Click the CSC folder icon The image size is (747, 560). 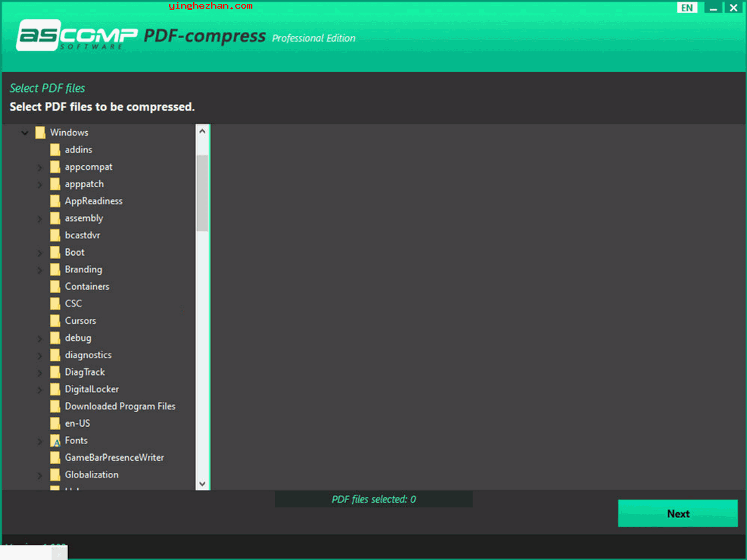point(55,304)
